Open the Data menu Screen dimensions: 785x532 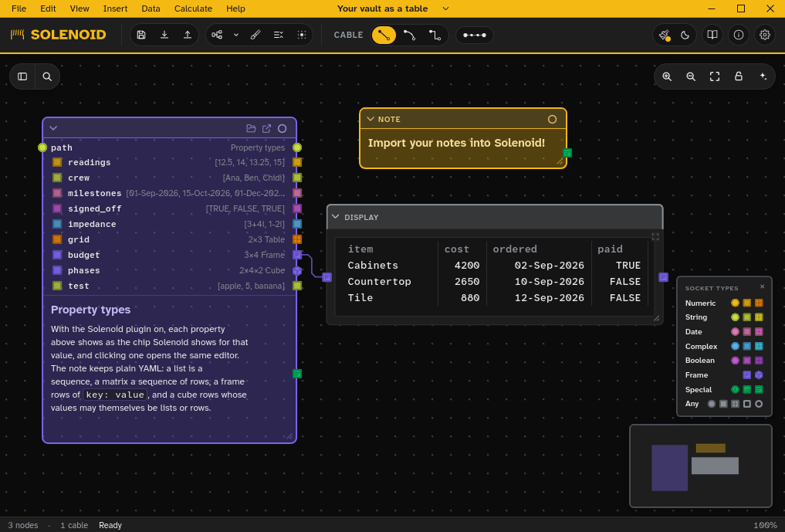pos(151,8)
